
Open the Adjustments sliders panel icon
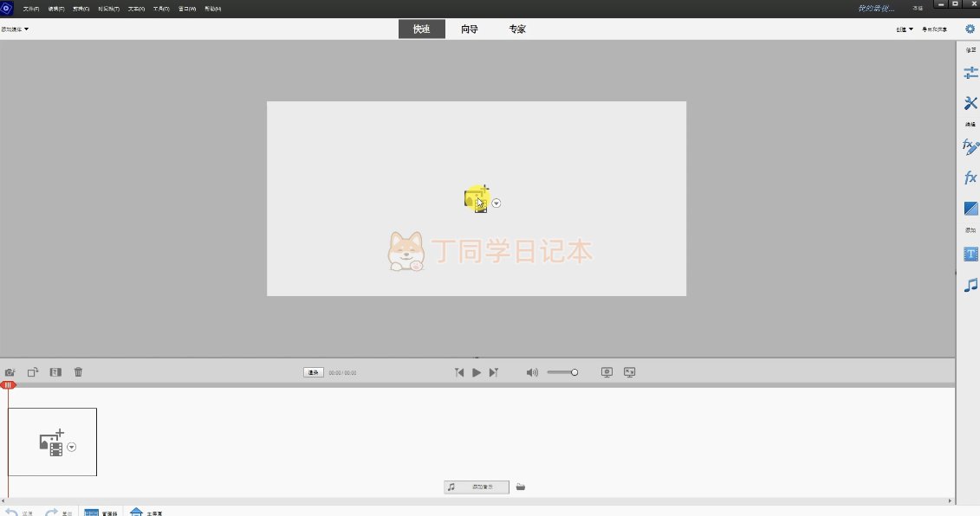point(970,74)
